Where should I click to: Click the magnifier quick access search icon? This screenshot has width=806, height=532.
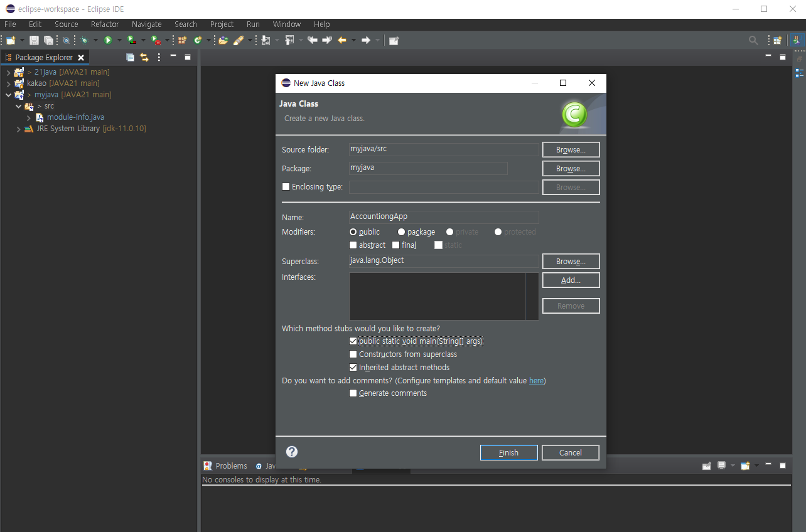point(753,40)
